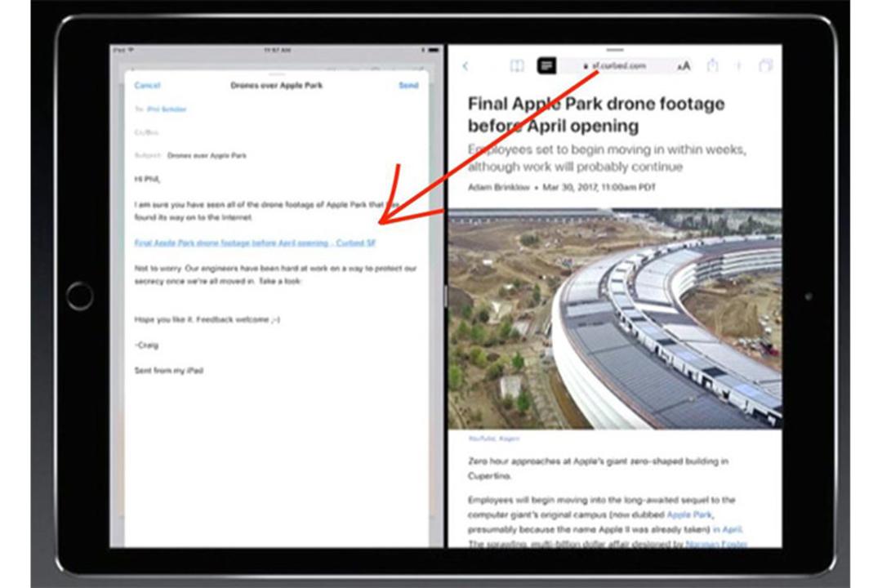Open the Curbed SF link in email
The height and width of the screenshot is (588, 882).
[x=255, y=243]
